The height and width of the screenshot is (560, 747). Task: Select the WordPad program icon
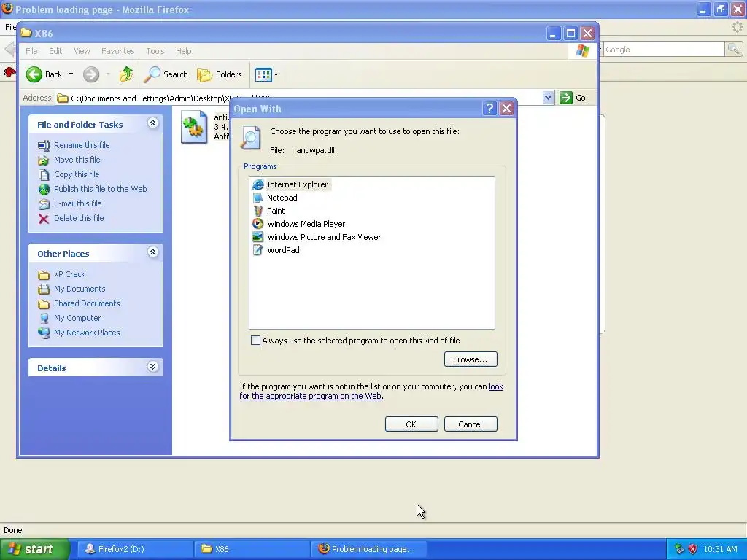click(x=258, y=250)
